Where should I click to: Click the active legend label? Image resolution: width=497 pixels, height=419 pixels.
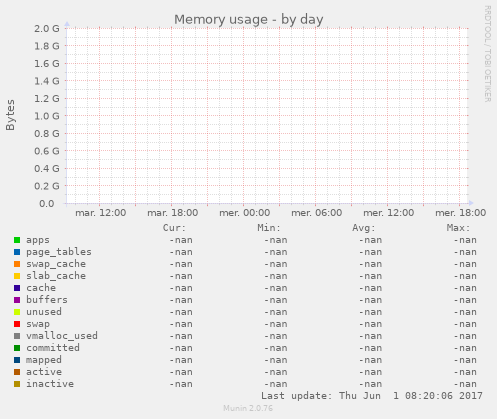[x=44, y=372]
